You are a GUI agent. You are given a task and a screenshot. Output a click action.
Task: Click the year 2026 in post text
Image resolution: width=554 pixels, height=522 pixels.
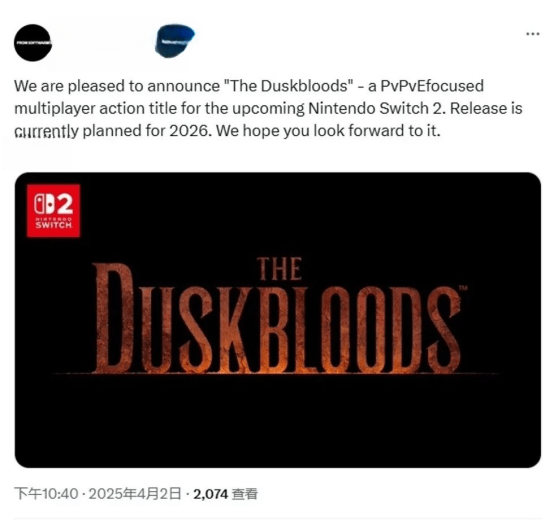[190, 131]
